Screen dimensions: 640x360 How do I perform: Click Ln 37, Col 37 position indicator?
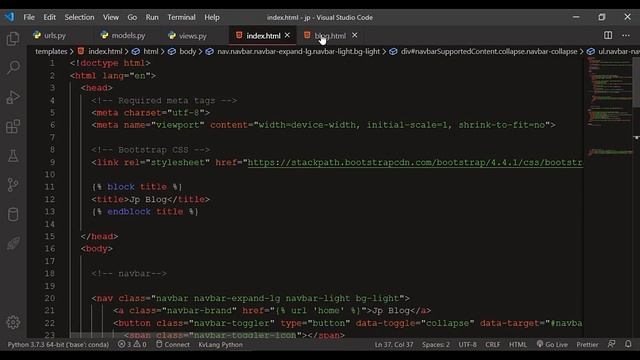click(394, 344)
